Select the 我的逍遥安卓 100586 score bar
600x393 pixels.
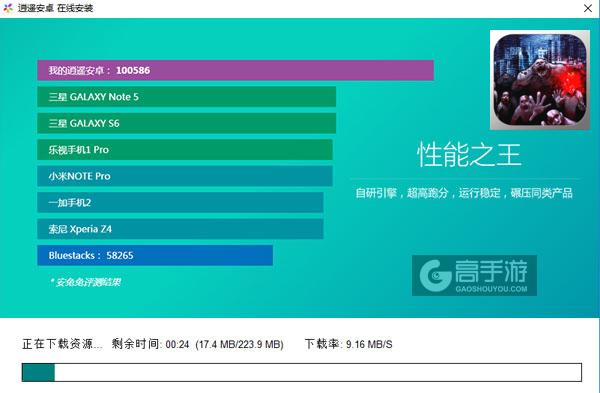tap(235, 70)
